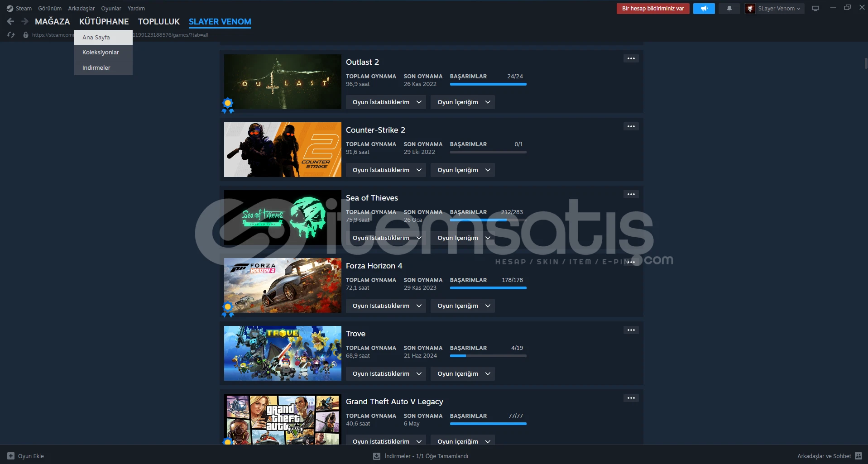
Task: Go to TOPLULUK tab
Action: click(159, 21)
